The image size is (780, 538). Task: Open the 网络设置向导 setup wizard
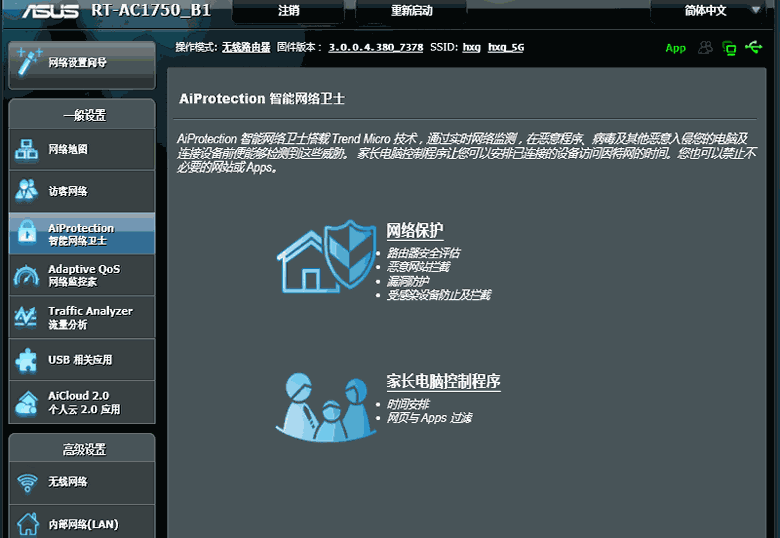pos(82,65)
